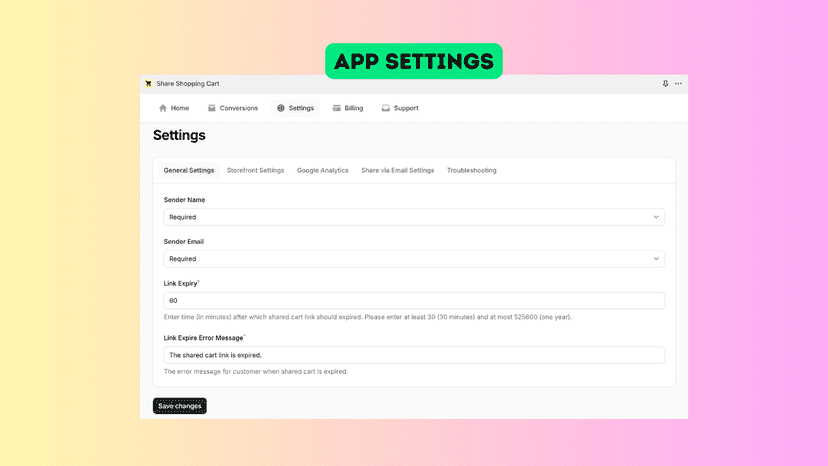Switch to the Storefront Settings tab
The height and width of the screenshot is (466, 828).
click(x=256, y=171)
